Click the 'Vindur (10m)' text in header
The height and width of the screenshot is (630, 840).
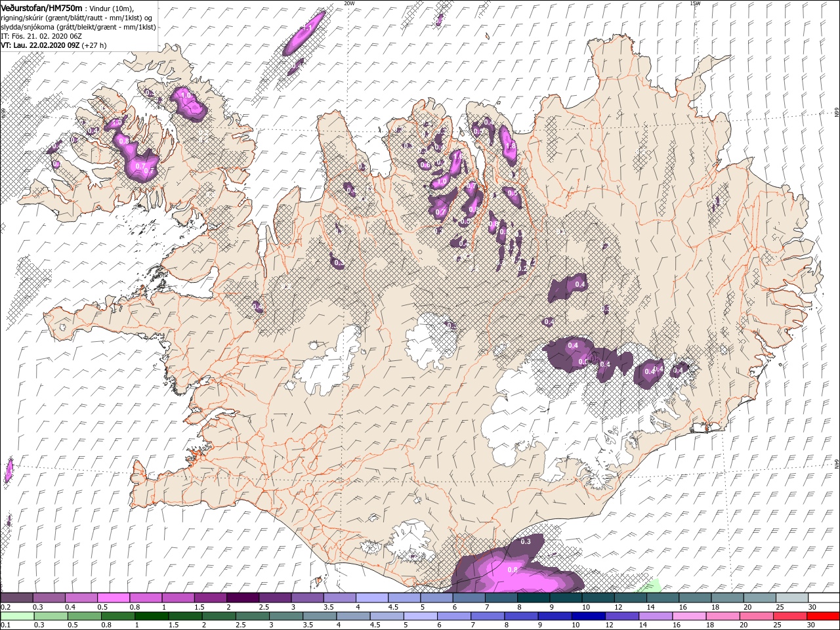tap(110, 8)
